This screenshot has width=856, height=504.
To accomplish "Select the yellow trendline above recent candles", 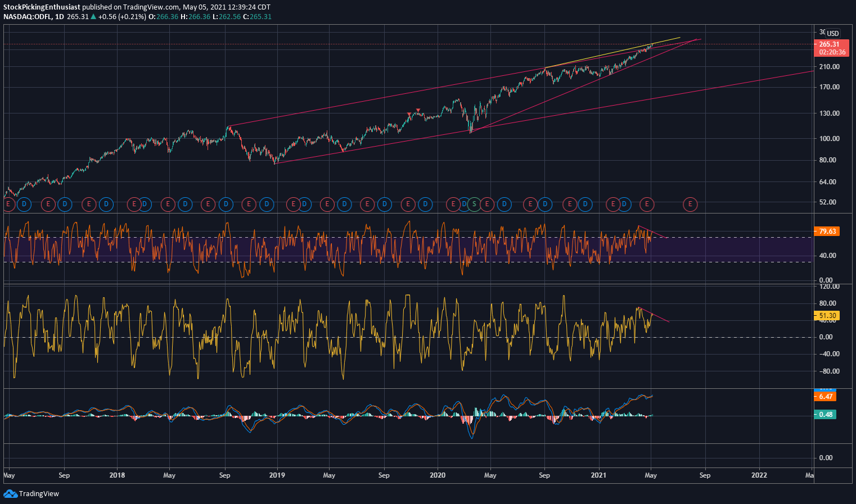I will (x=612, y=53).
